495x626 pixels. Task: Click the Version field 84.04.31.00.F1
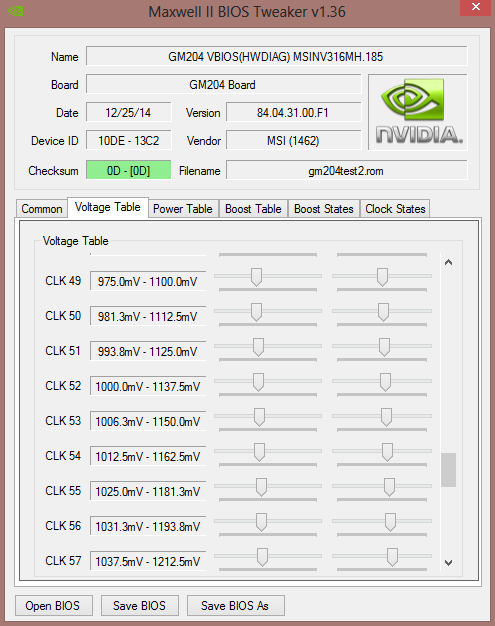293,113
